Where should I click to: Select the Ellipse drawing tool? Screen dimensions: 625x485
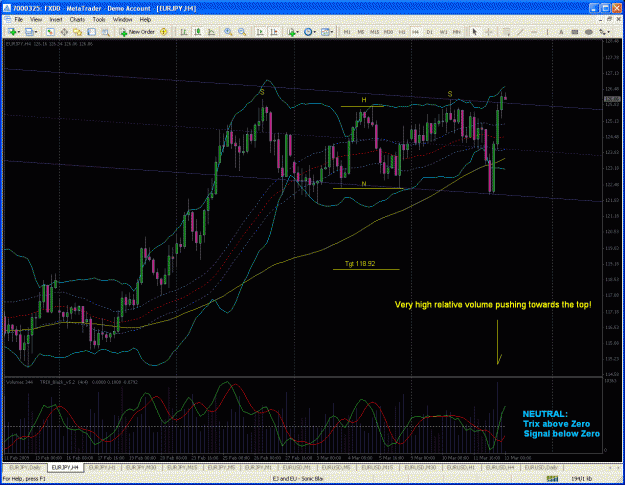589,32
